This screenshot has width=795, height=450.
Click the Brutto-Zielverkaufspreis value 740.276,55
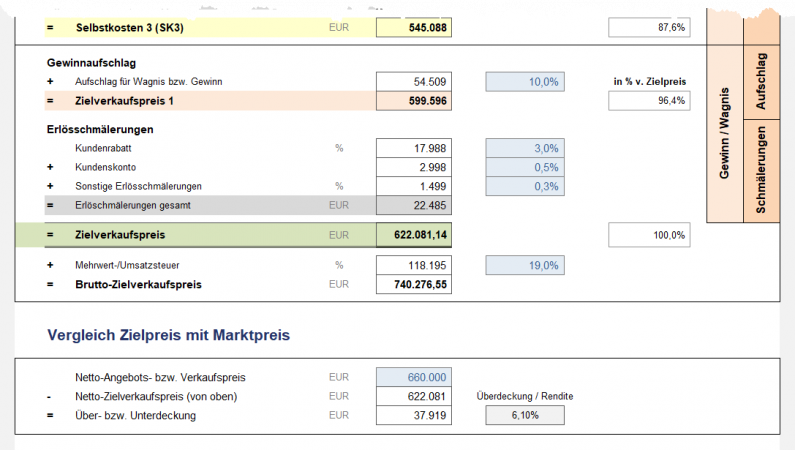[414, 285]
